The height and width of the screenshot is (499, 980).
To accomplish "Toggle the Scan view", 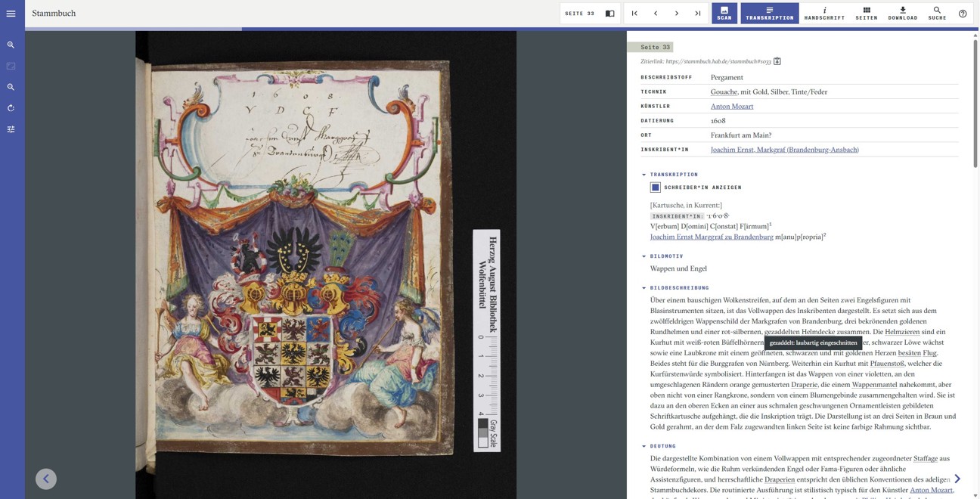I will pos(724,14).
